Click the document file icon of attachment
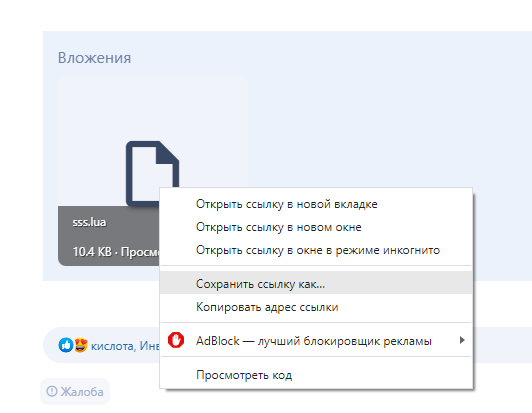The height and width of the screenshot is (413, 532). pos(152,173)
